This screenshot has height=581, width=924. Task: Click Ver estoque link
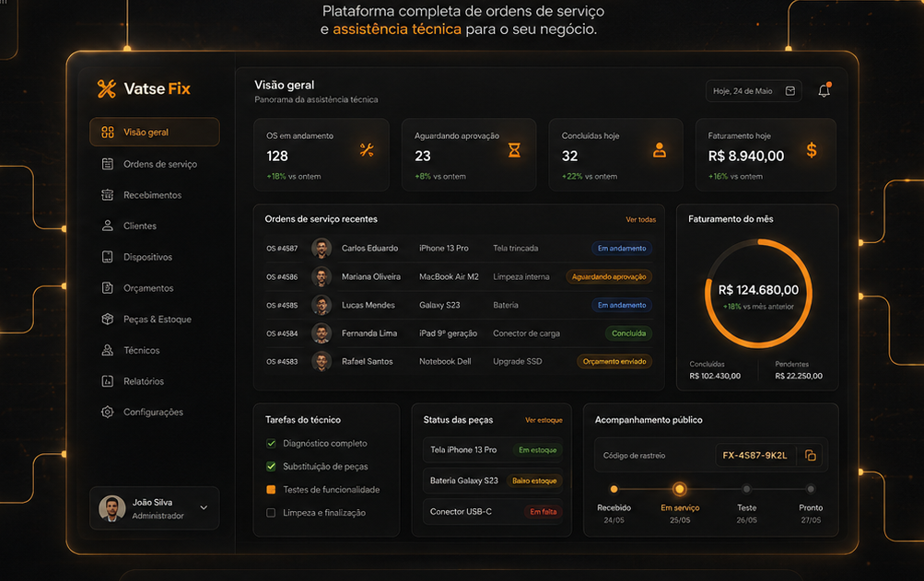tap(544, 420)
